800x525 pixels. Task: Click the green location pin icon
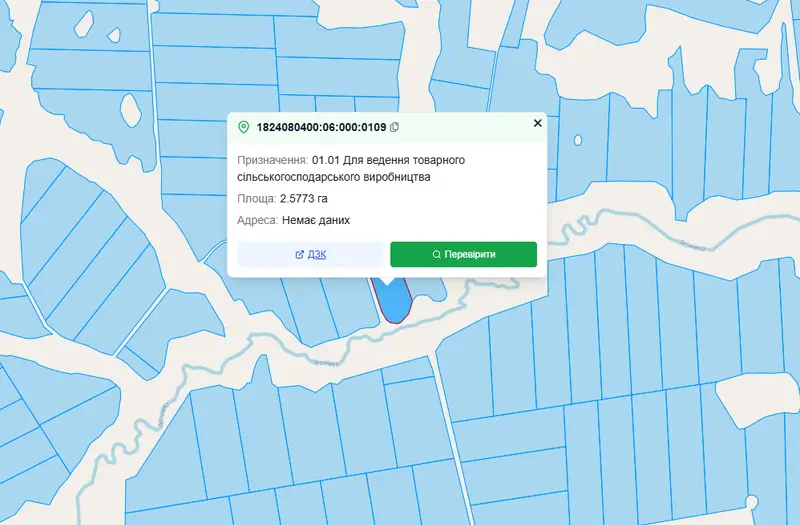click(243, 127)
